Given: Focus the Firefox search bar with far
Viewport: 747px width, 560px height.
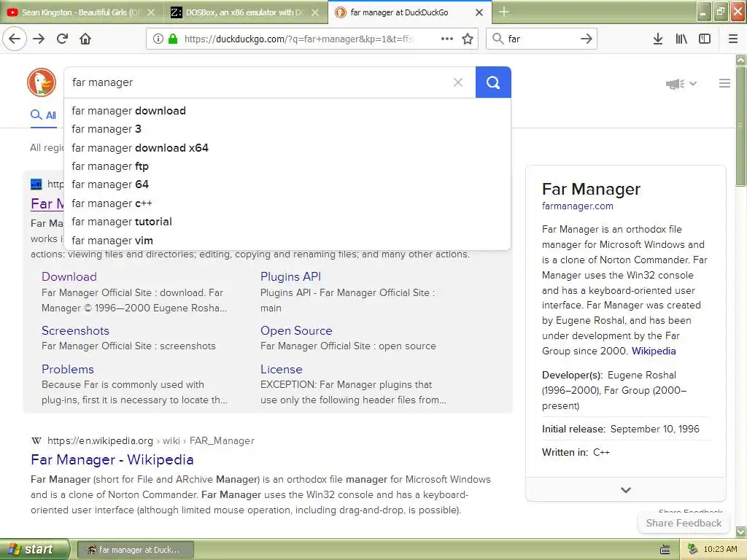Looking at the screenshot, I should click(541, 39).
